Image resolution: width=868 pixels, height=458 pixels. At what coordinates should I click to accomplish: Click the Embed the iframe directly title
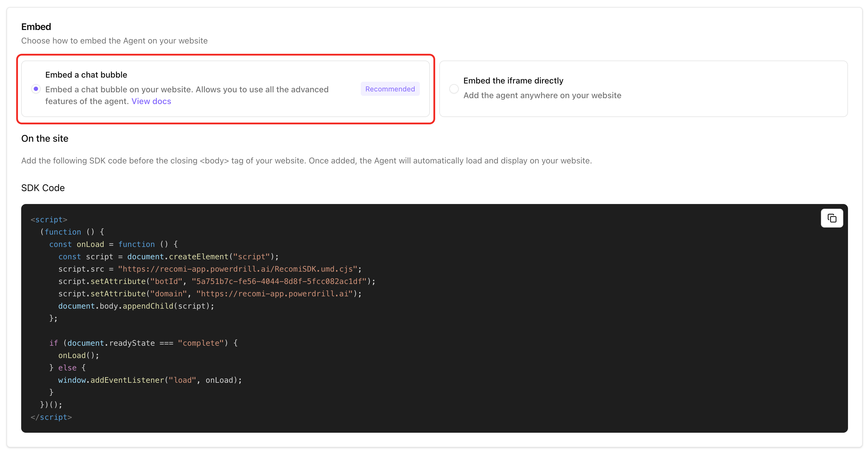(513, 81)
